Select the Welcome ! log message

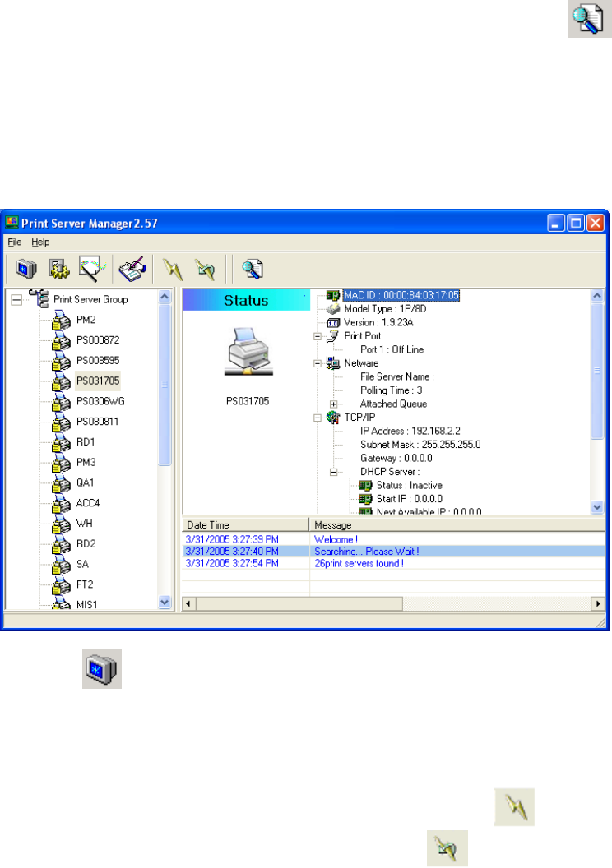[x=336, y=539]
